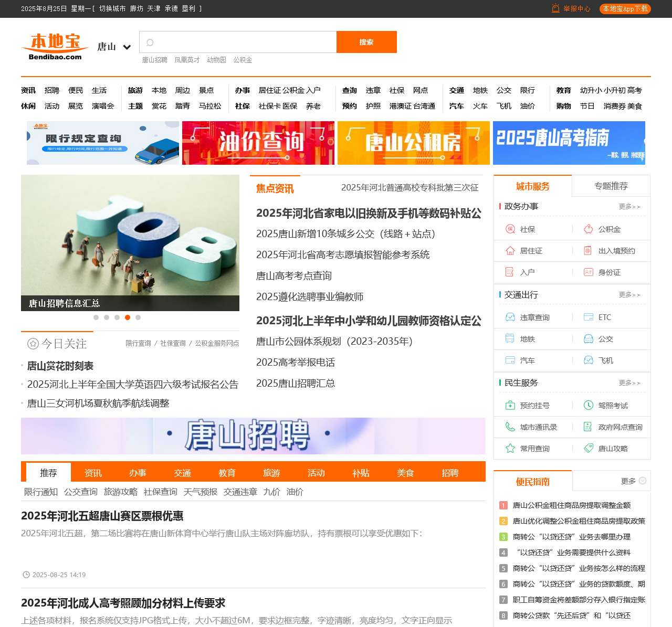Click inside the search input field

pyautogui.click(x=237, y=42)
